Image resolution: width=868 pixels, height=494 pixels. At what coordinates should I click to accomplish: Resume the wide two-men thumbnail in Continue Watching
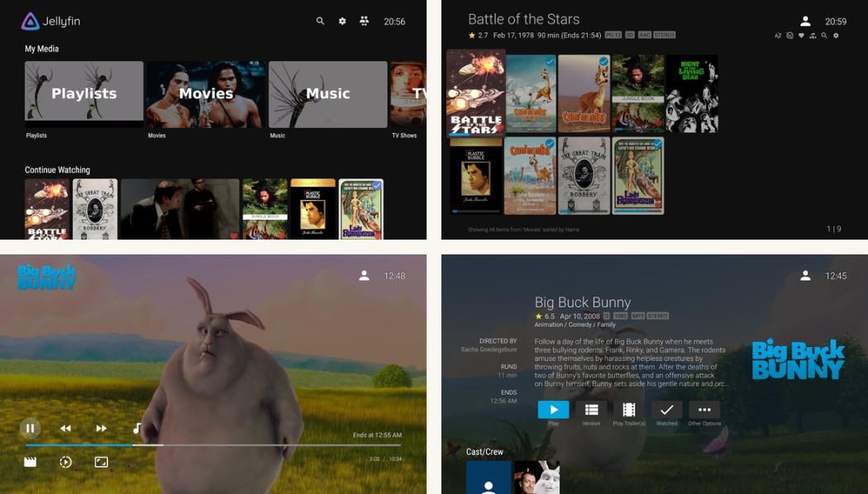coord(180,209)
